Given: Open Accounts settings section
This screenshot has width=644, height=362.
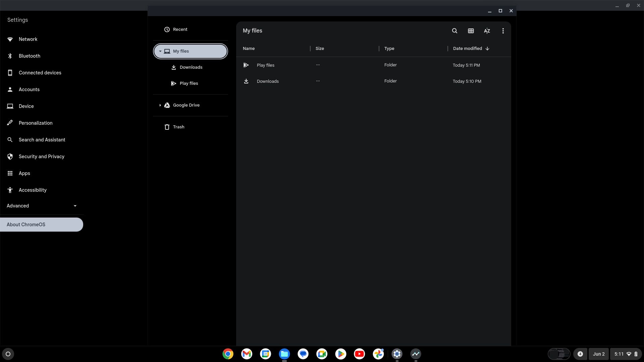Looking at the screenshot, I should (x=42, y=89).
